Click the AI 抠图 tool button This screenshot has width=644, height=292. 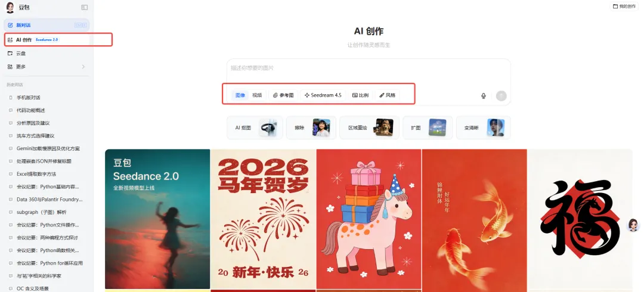(x=255, y=128)
